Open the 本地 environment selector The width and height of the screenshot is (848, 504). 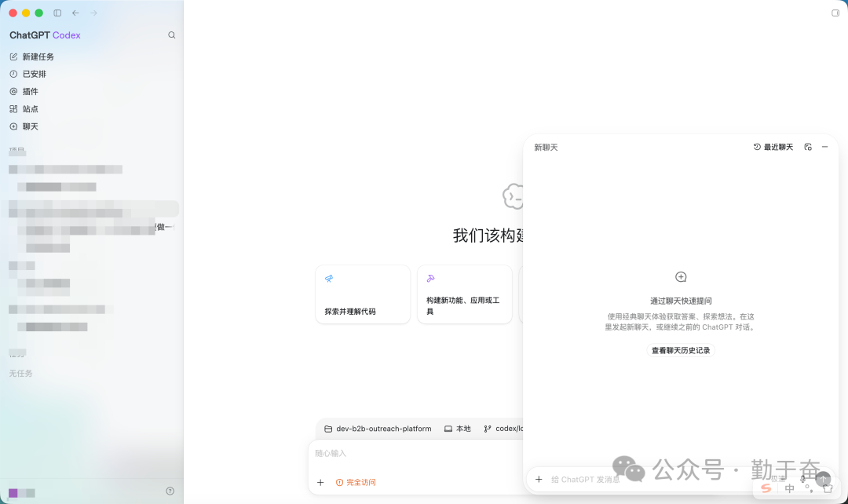pyautogui.click(x=458, y=429)
